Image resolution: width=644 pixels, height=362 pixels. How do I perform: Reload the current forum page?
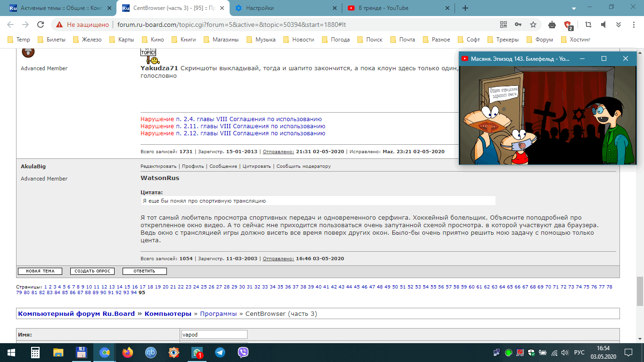point(41,25)
